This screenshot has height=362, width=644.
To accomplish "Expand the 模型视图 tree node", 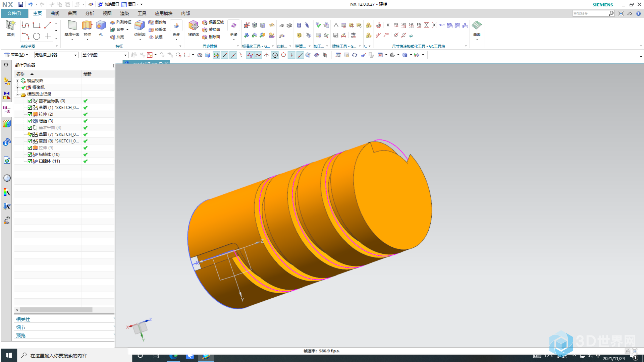I will click(x=18, y=81).
